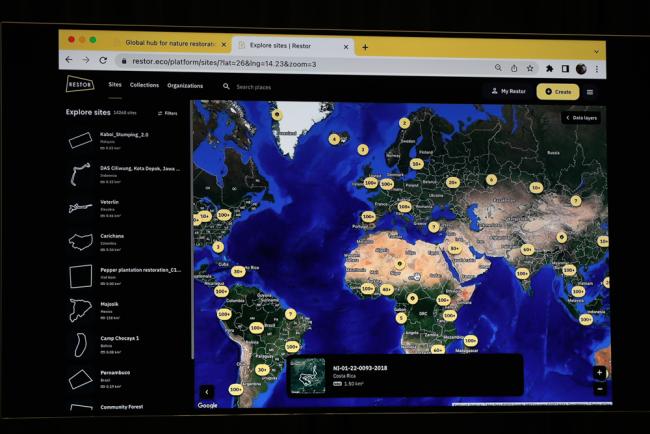
Task: Open the Camp Chocaya 1 site entry
Action: 124,345
